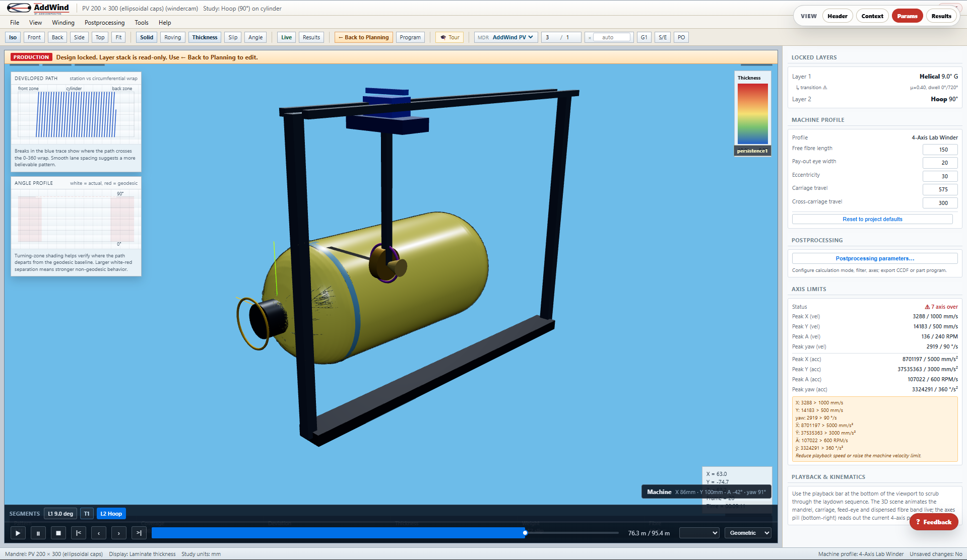Open the View menu
967x560 pixels.
point(36,23)
